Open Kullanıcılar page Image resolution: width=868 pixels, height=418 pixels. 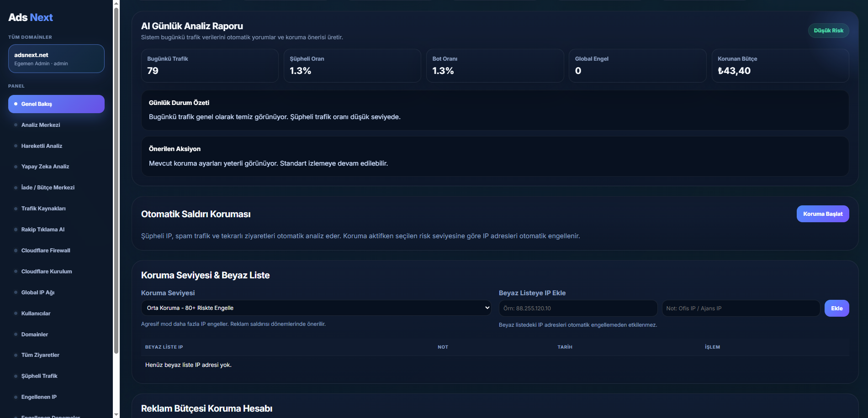56,313
